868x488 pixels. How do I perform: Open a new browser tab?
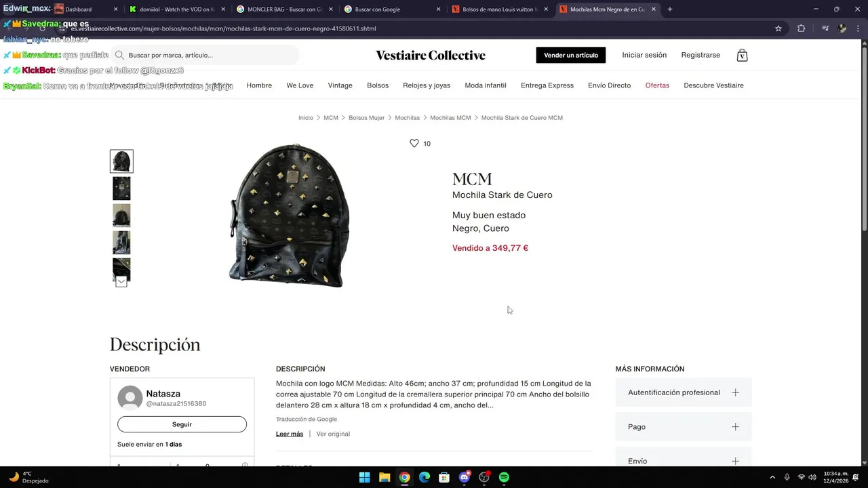tap(670, 9)
